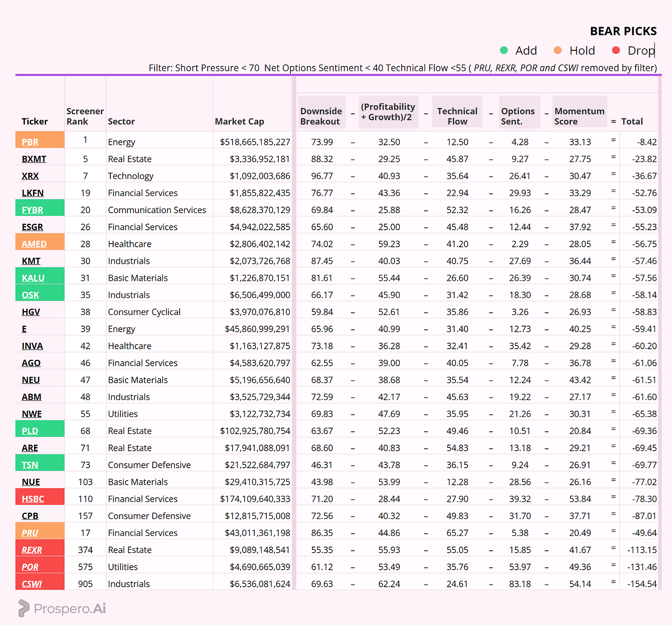
Task: Click the BEAR PICKS title
Action: pyautogui.click(x=623, y=31)
